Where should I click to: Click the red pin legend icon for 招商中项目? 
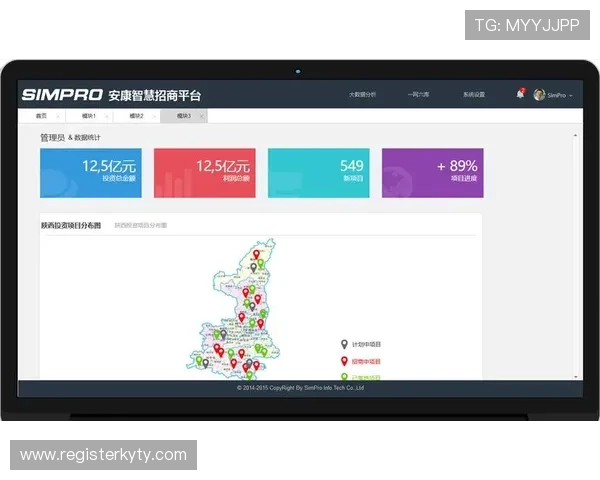[x=344, y=361]
